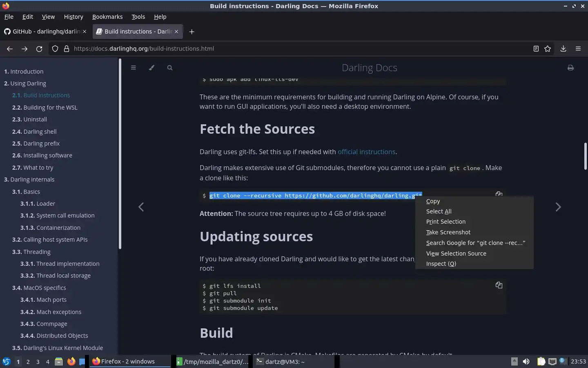Open the theme picker paintbrush icon

tap(151, 68)
